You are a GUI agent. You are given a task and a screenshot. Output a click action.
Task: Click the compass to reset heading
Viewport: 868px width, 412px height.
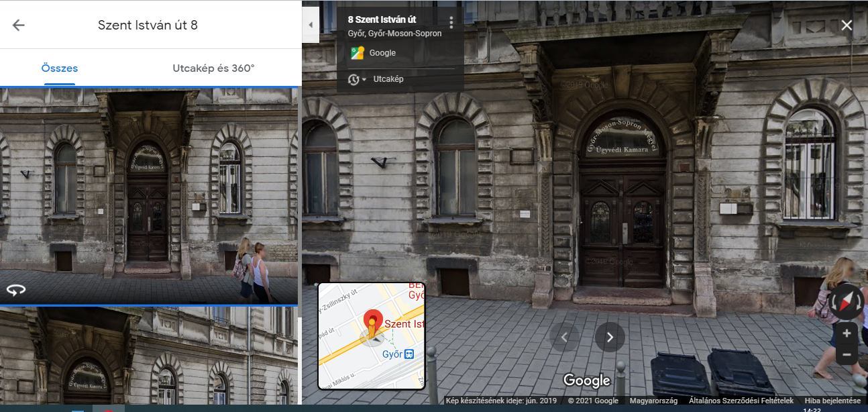pyautogui.click(x=846, y=301)
